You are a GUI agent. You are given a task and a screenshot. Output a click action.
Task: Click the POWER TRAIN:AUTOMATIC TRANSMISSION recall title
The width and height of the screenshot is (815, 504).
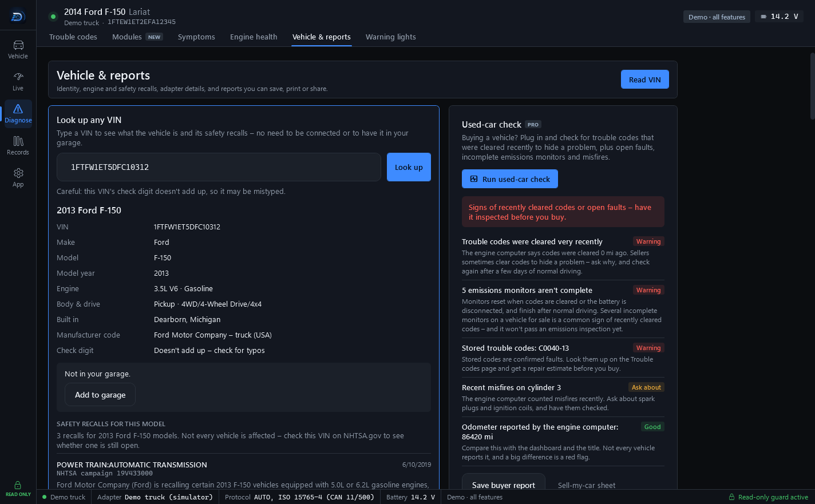pos(132,465)
